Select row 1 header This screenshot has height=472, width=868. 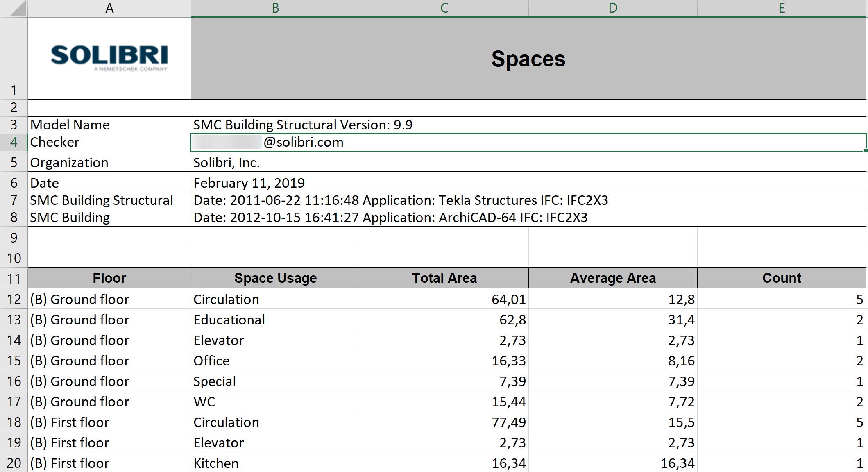pos(14,58)
